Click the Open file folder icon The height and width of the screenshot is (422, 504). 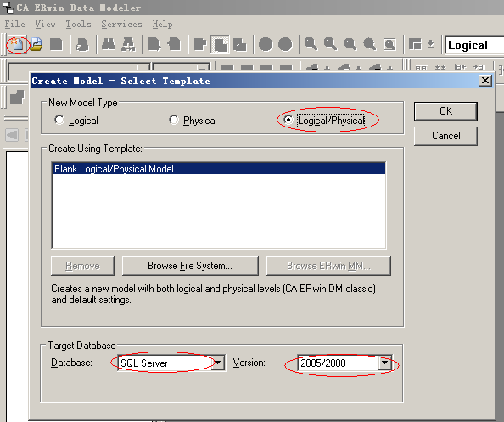36,44
